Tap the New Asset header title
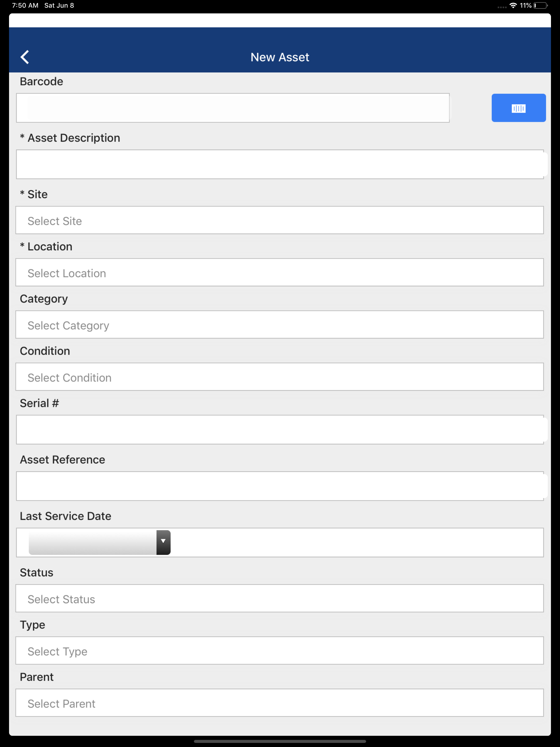 pos(280,57)
